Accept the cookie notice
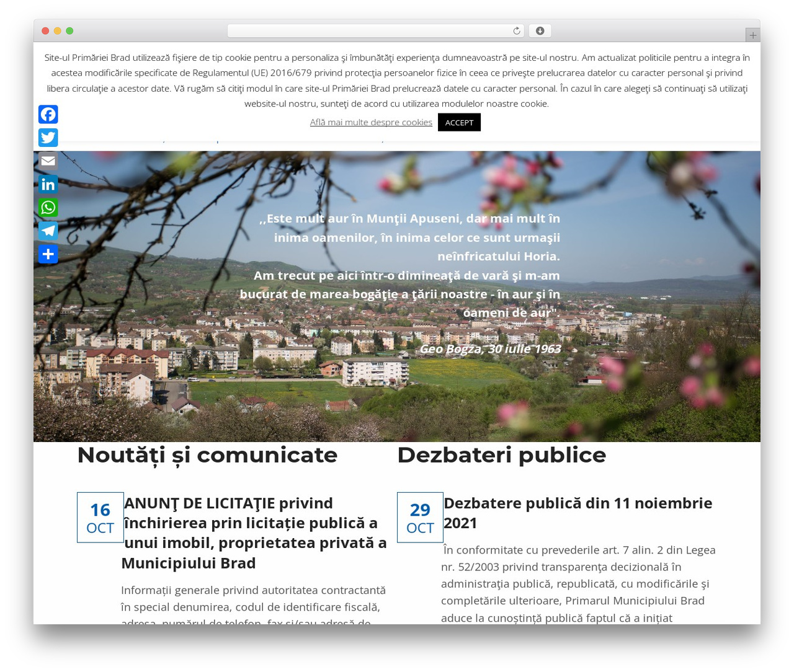The image size is (794, 672). (x=459, y=122)
